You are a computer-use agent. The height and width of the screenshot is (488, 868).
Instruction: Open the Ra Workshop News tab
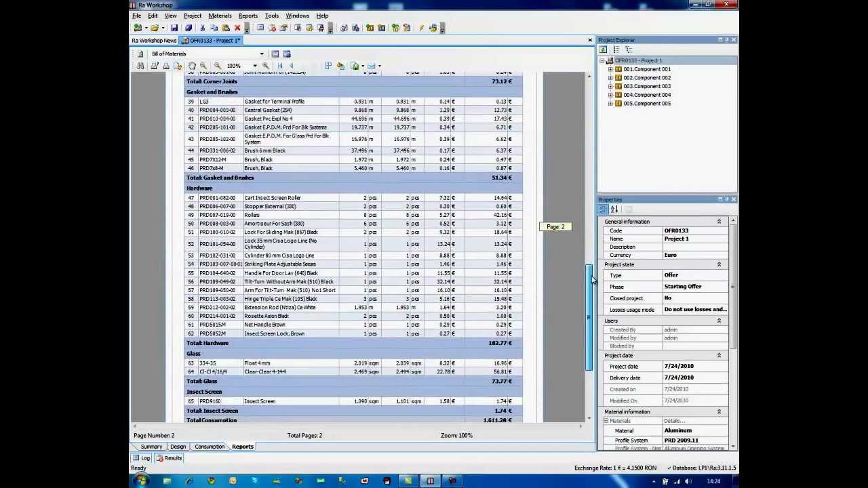click(x=155, y=41)
